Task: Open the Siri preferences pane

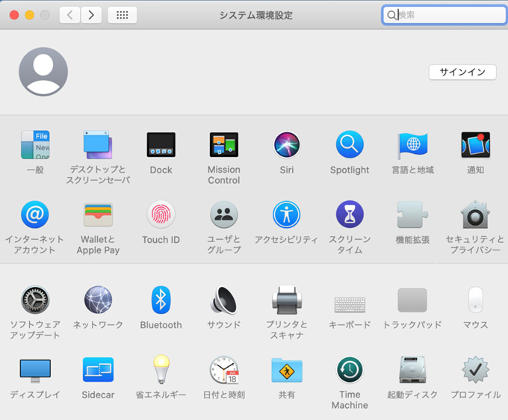Action: (x=287, y=145)
